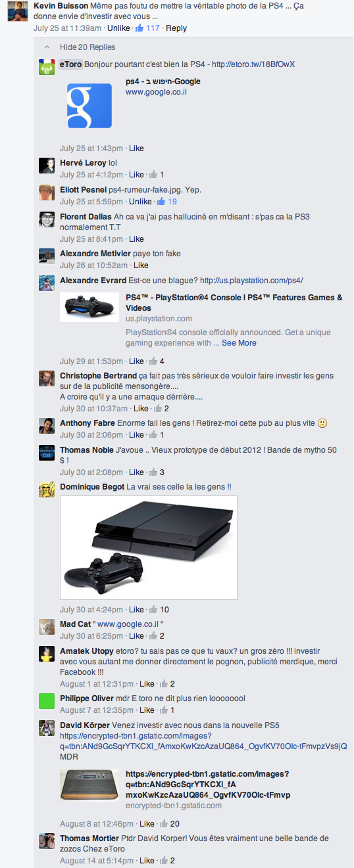Like Alexandre Metivier's comment

(x=141, y=265)
